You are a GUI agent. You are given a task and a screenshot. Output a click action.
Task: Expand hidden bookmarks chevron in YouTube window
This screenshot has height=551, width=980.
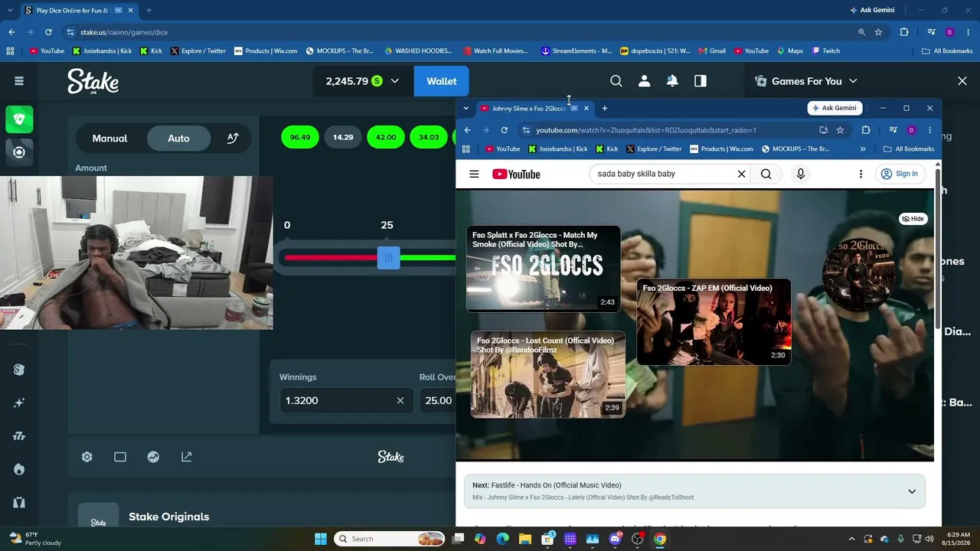863,149
